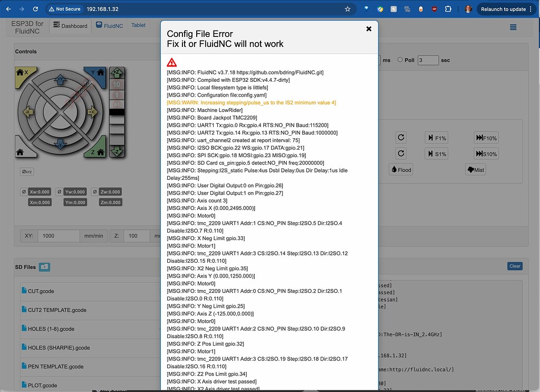This screenshot has height=392, width=540.
Task: Select PLOT.gcode file
Action: [42, 386]
